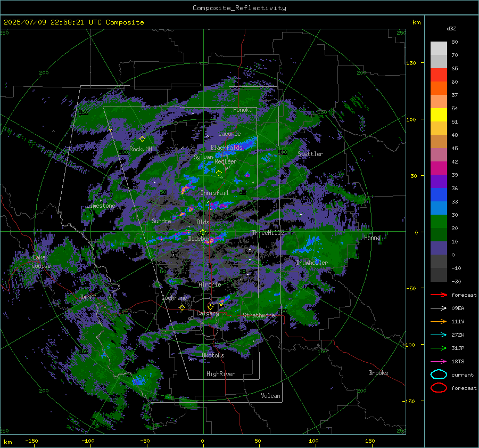Viewport: 479px width, 448px height.
Task: Click the Okotoks label
Action: point(213,355)
